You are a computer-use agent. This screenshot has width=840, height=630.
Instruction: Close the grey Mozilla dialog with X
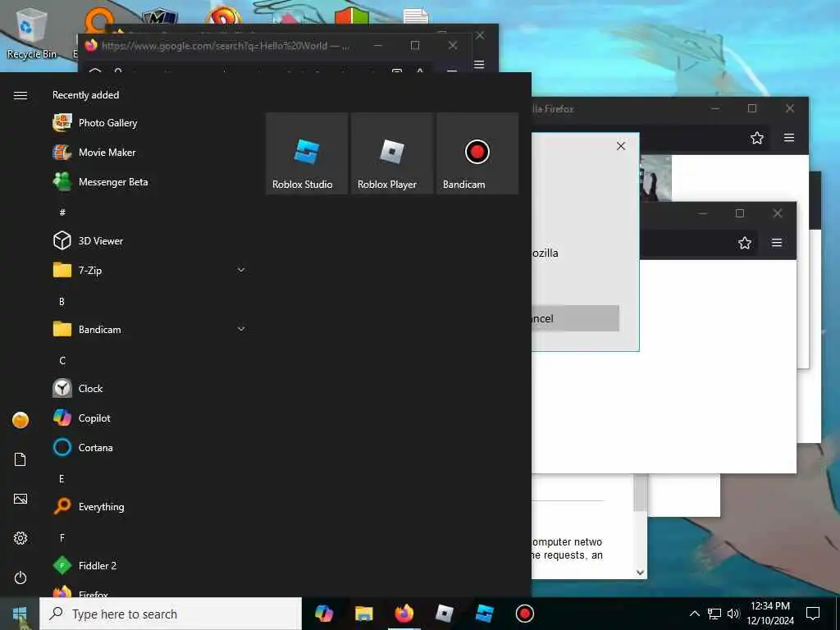[x=621, y=146]
